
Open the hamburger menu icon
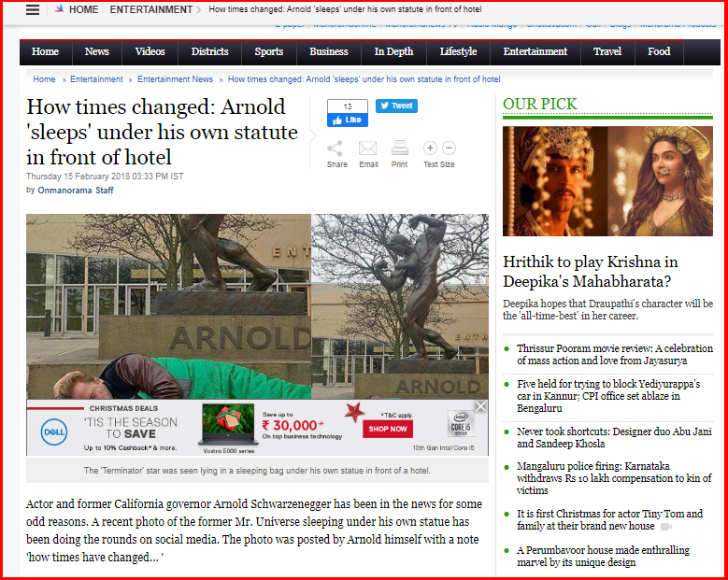pos(33,9)
